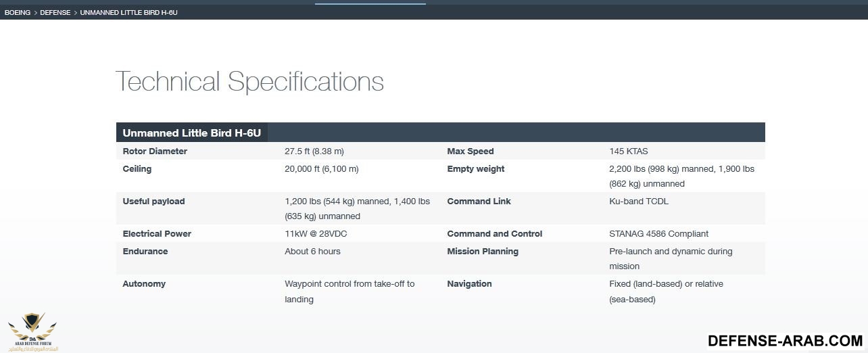The width and height of the screenshot is (868, 353).
Task: Click the STANAG 4586 Compliant value
Action: 658,234
